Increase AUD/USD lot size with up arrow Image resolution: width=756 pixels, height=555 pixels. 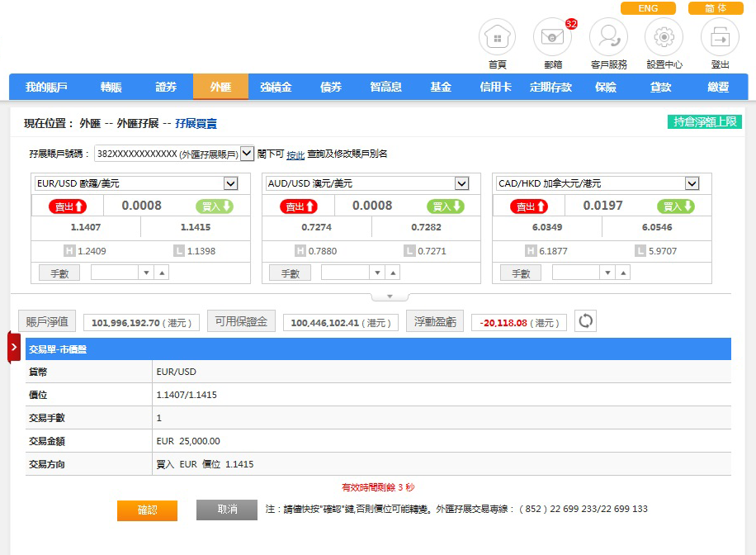(393, 273)
